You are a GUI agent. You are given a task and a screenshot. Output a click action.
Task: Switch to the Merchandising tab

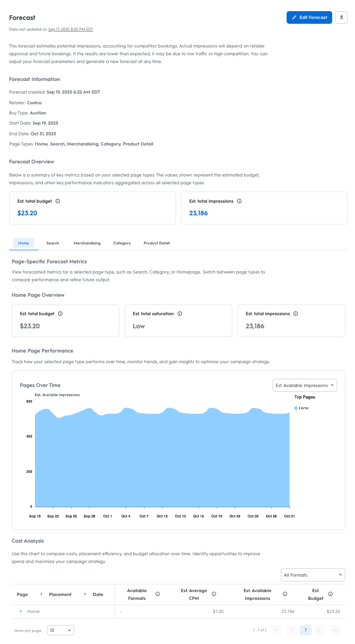pyautogui.click(x=87, y=243)
